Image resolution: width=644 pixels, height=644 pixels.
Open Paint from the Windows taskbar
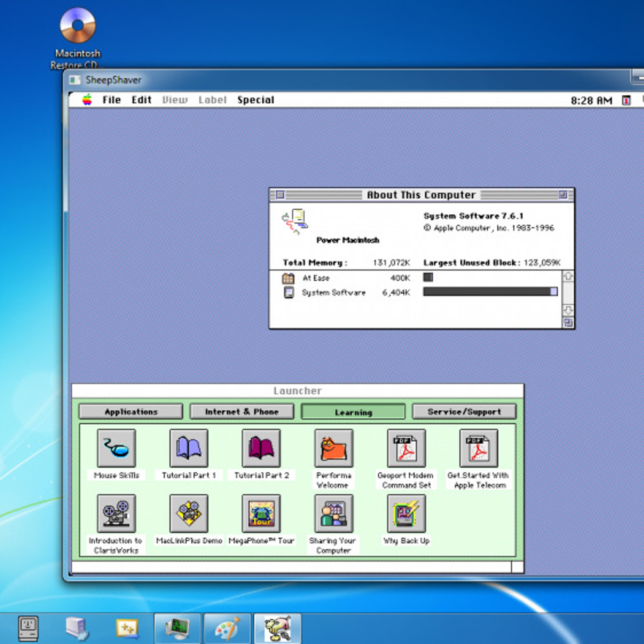(x=227, y=629)
